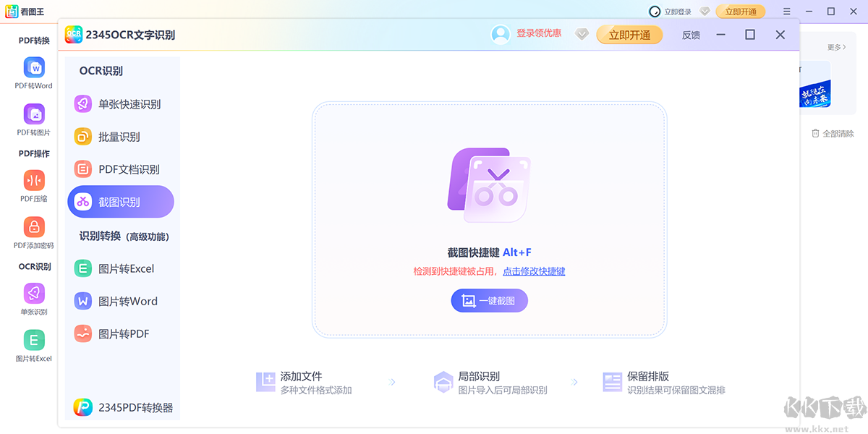
Task: Click the 截图快捷键 Alt+F text
Action: click(x=489, y=252)
